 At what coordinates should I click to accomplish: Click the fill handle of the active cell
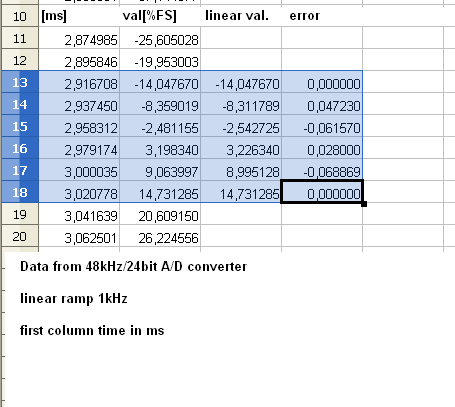pos(364,204)
